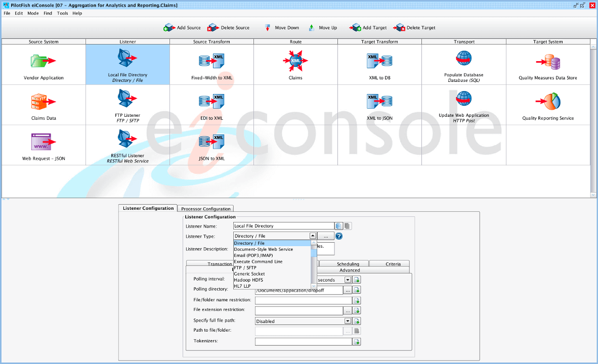The image size is (598, 364).
Task: Choose HL7 LLP from the listener type list
Action: coord(272,286)
